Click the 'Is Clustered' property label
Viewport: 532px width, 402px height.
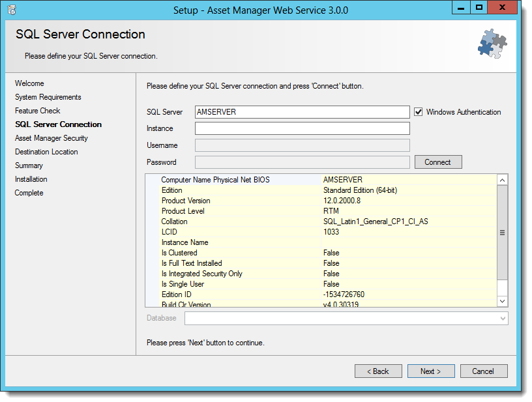coord(179,253)
